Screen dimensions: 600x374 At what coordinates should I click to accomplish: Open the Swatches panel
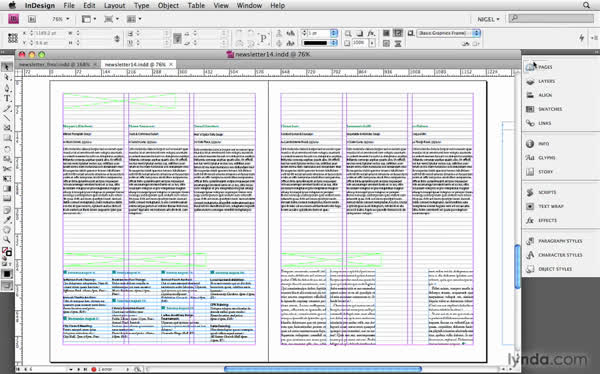pyautogui.click(x=544, y=109)
